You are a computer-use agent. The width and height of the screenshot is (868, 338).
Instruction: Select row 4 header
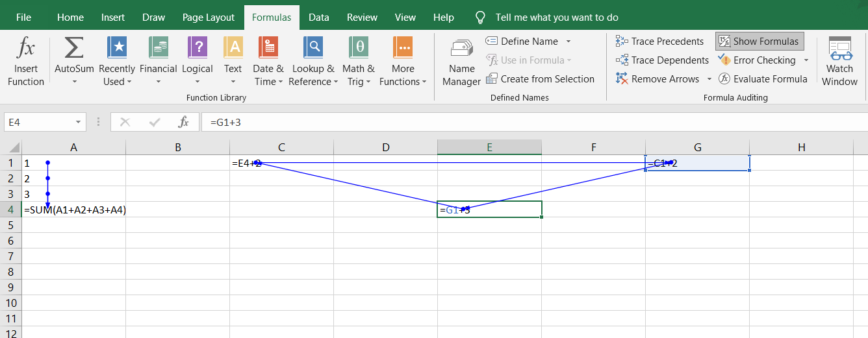click(10, 210)
